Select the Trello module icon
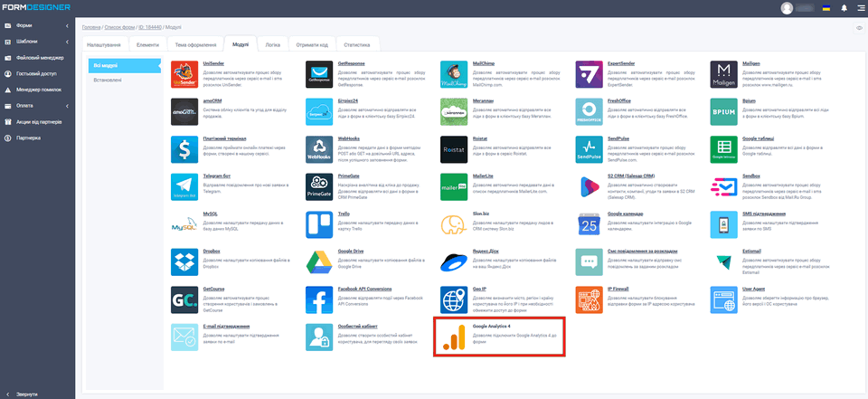Viewport: 868px width, 399px height. pos(319,223)
